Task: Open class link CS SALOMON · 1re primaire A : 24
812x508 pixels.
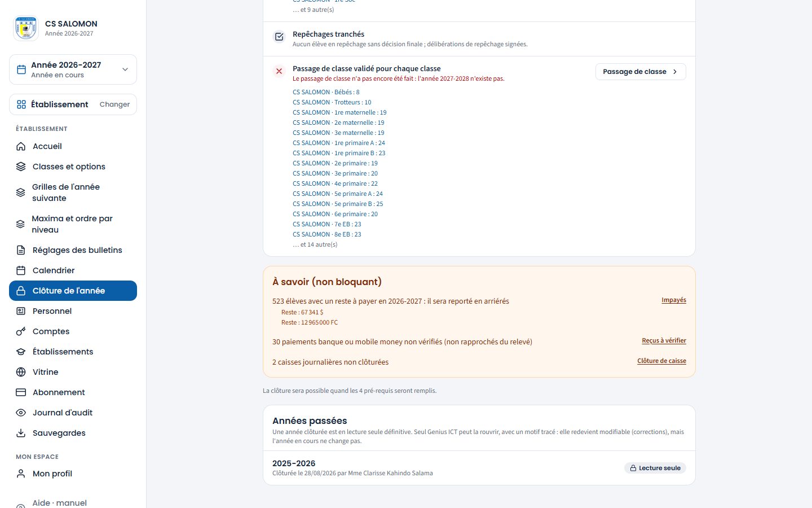Action: [x=339, y=143]
